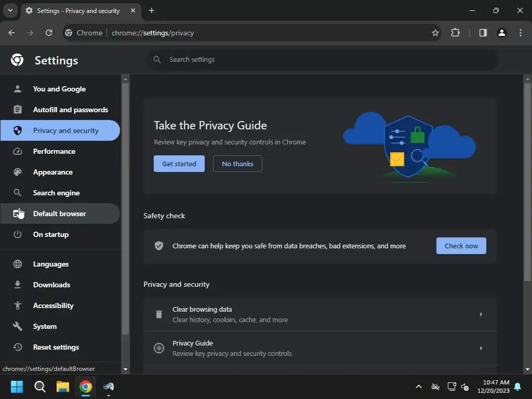
Task: Select the Settings - Privacy and security tab
Action: [x=81, y=11]
